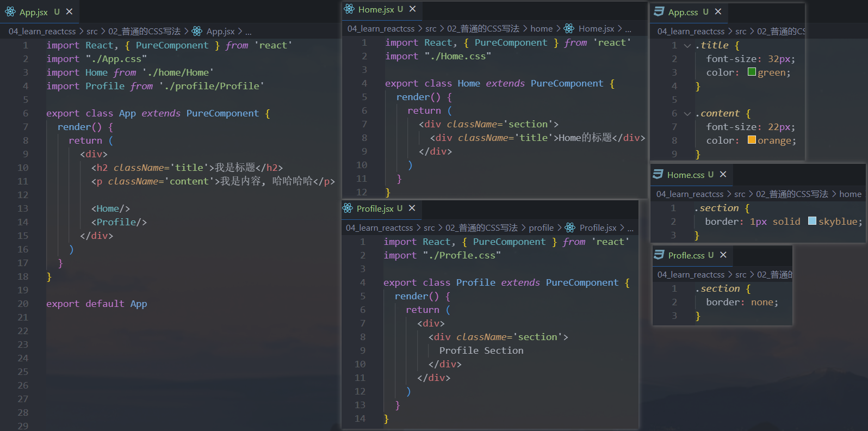This screenshot has width=868, height=431.
Task: Click src in the Profle.css breadcrumb
Action: pos(741,275)
